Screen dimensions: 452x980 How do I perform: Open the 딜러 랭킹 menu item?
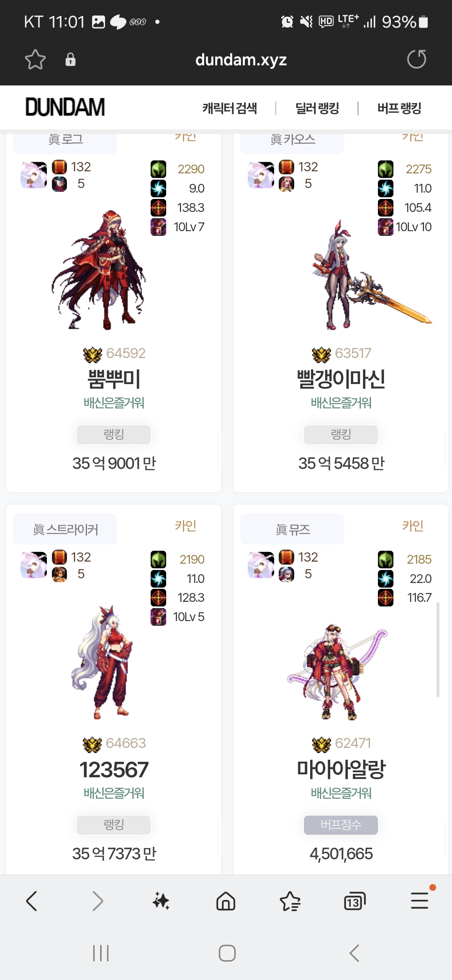(x=317, y=108)
